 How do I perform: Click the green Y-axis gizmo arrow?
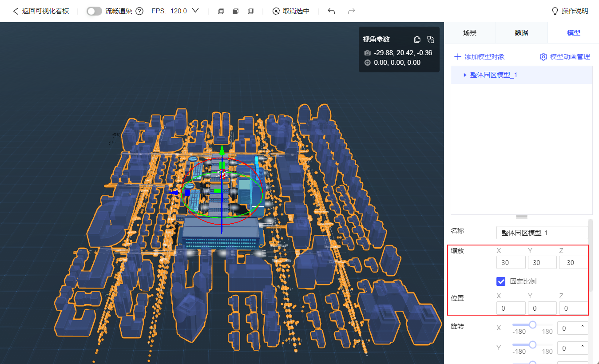222,150
